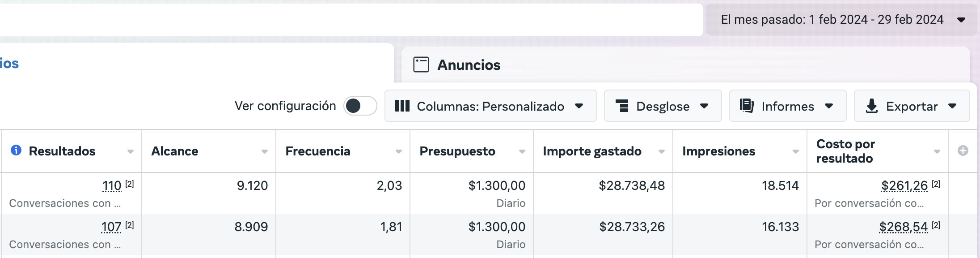Open the date range dropdown for feb 2024
980x258 pixels.
[841, 20]
